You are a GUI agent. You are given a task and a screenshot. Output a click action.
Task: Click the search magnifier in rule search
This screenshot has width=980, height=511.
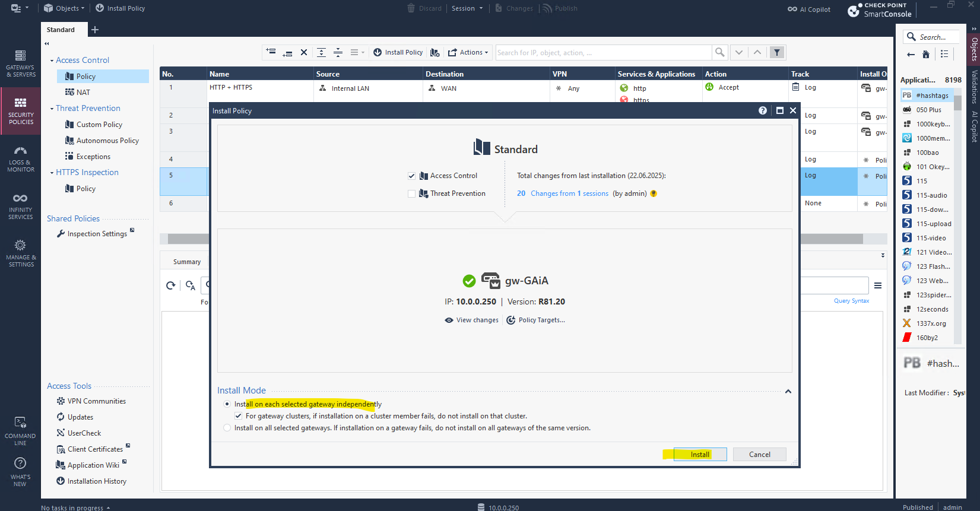(x=719, y=52)
